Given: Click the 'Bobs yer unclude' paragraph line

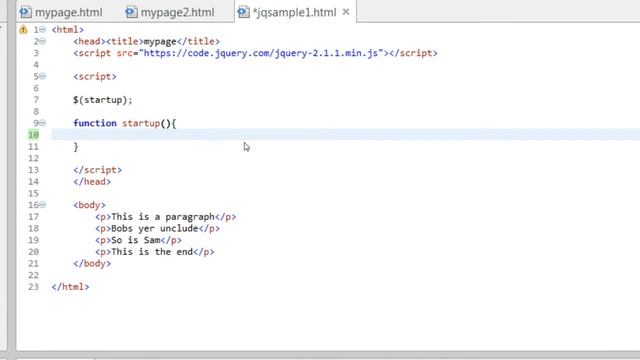Looking at the screenshot, I should click(157, 229).
